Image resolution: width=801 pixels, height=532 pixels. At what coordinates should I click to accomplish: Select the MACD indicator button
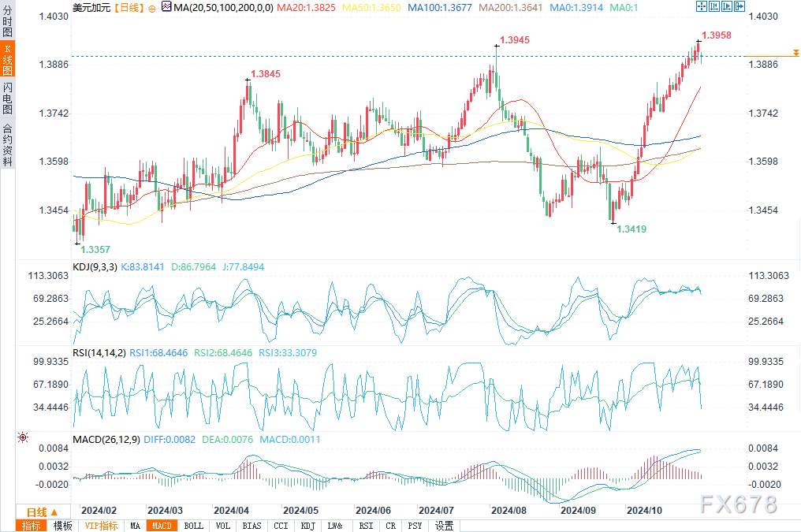pos(162,526)
